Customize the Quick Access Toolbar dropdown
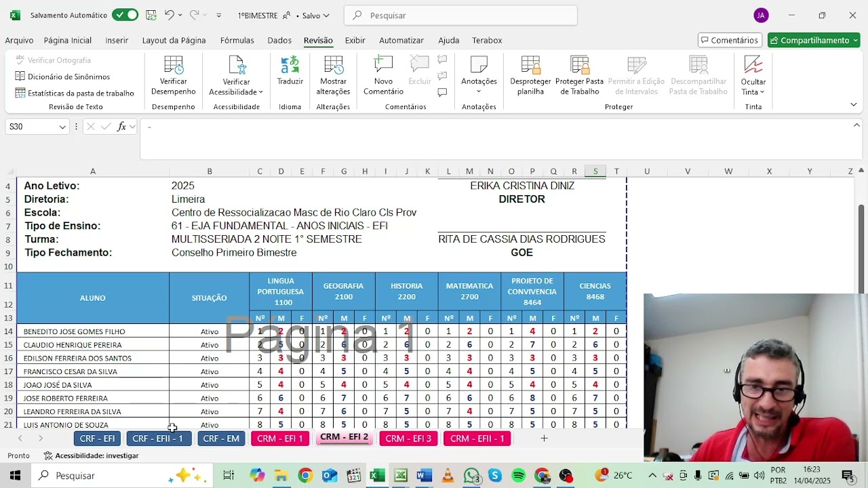Viewport: 868px width, 488px height. [x=218, y=15]
